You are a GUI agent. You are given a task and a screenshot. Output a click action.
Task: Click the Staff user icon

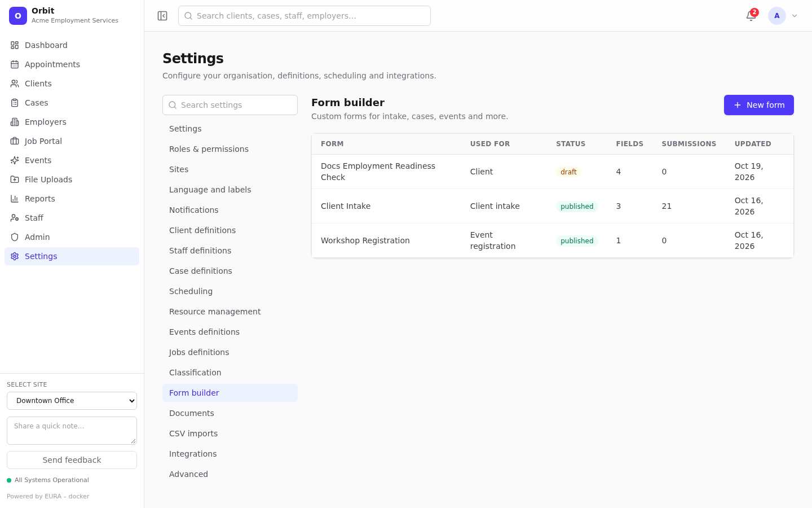15,218
